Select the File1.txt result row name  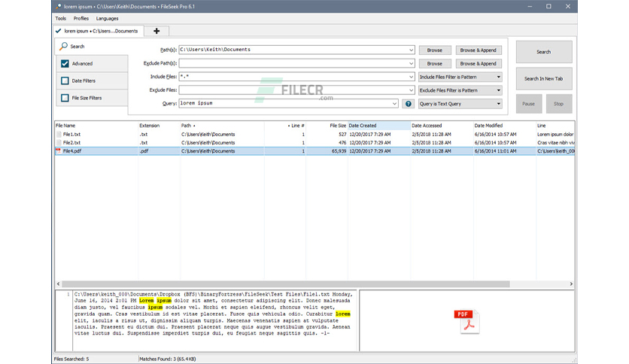[x=71, y=135]
